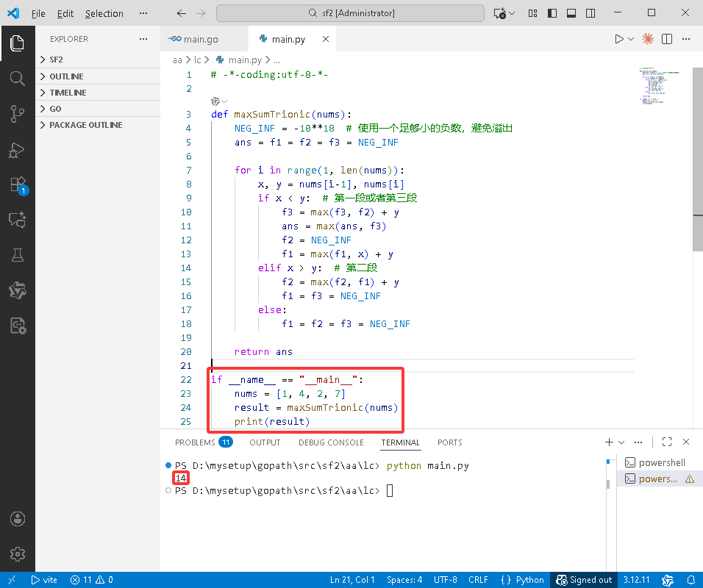Change line ending via CRLF item
The height and width of the screenshot is (588, 703).
478,580
